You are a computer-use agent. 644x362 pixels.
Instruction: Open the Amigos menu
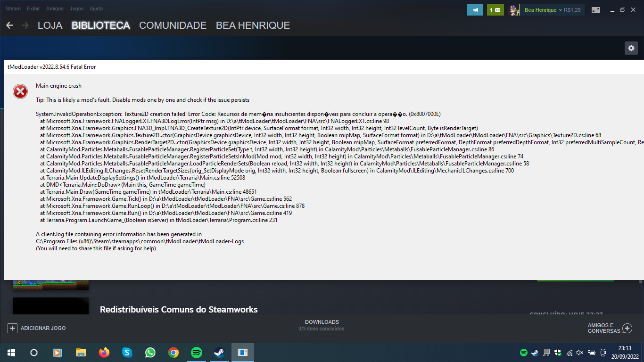55,8
